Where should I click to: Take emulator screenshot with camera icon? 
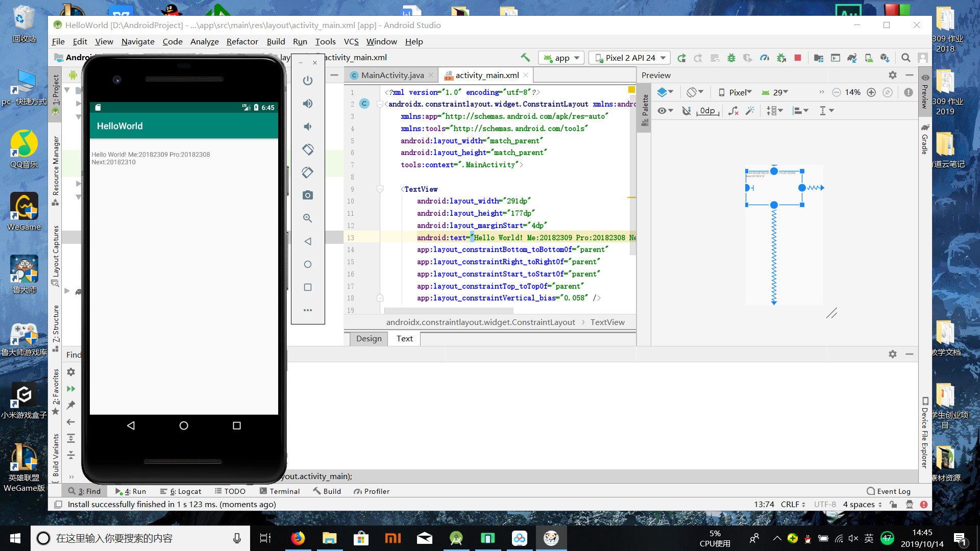point(307,195)
